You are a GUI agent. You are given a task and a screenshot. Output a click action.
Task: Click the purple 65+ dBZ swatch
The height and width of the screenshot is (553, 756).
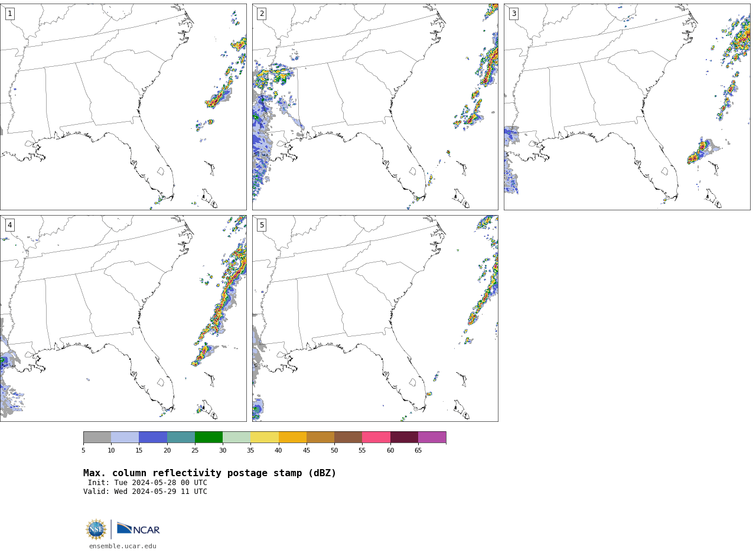(x=432, y=437)
